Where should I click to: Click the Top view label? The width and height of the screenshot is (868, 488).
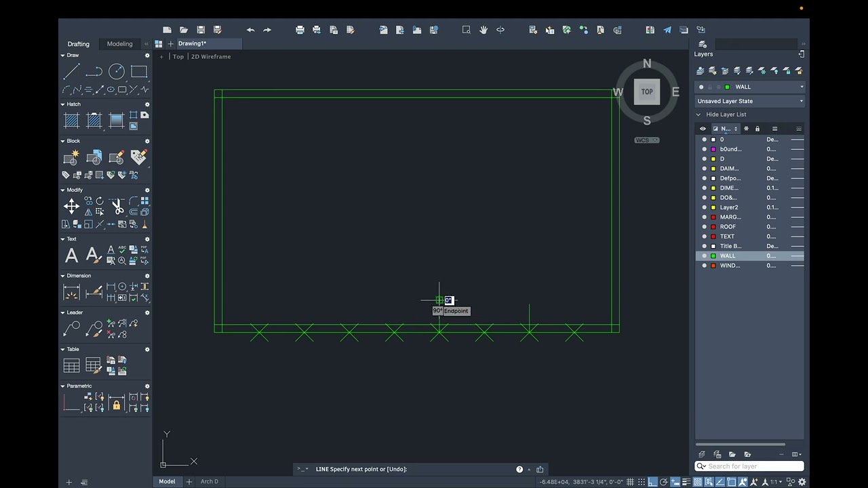(x=178, y=57)
